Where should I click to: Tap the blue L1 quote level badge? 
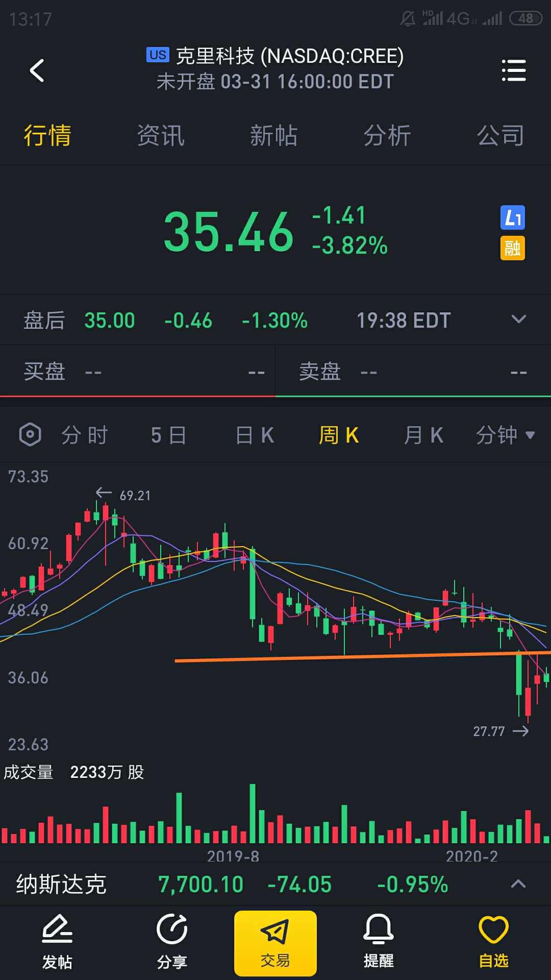coord(512,218)
